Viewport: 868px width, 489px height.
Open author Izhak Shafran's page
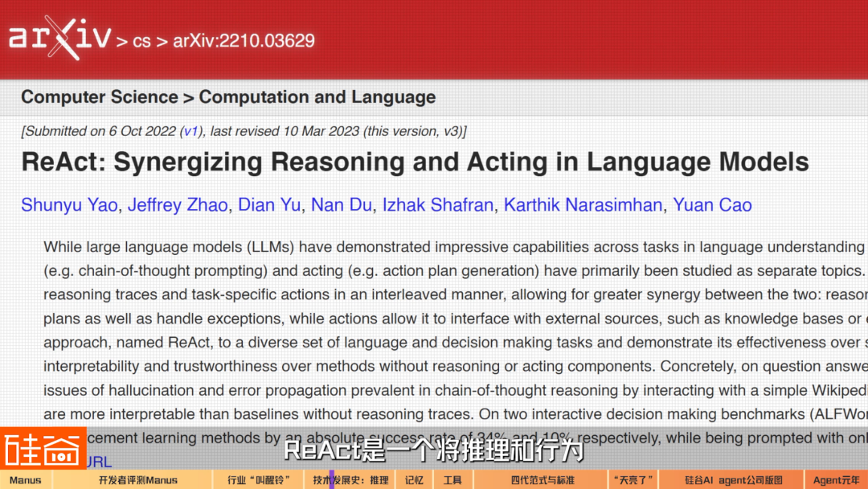pos(438,205)
